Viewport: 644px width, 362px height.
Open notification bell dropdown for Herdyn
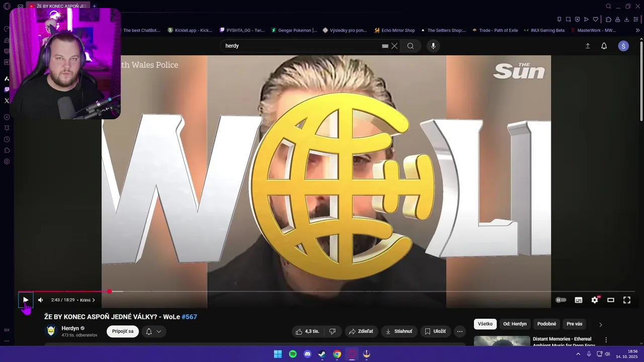tap(153, 331)
